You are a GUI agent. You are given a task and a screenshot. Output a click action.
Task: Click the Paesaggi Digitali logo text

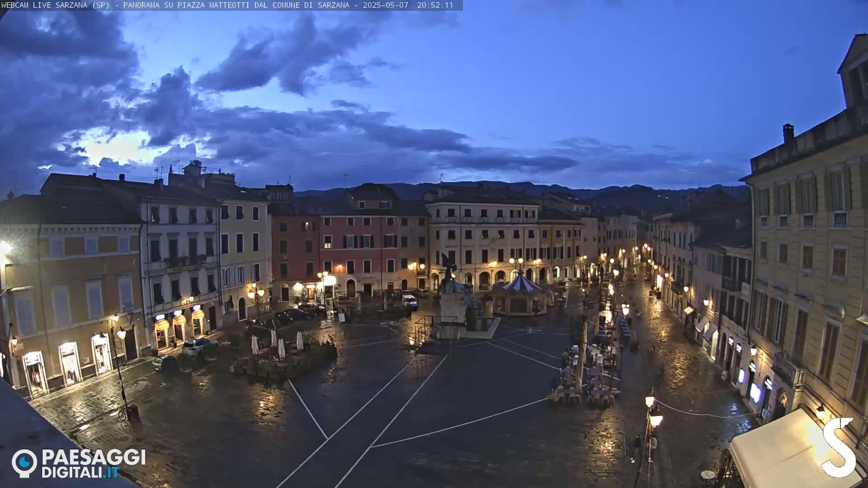click(x=93, y=464)
